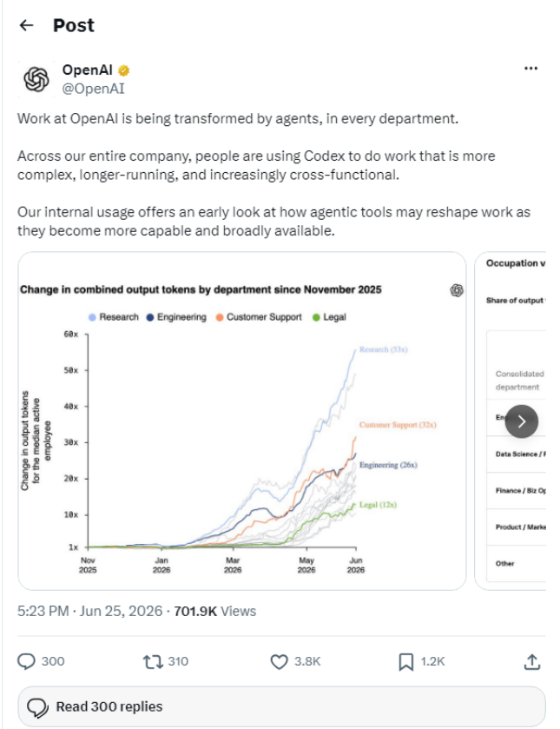Open the OpenAI profile avatar
Image resolution: width=560 pixels, height=729 pixels.
click(36, 79)
